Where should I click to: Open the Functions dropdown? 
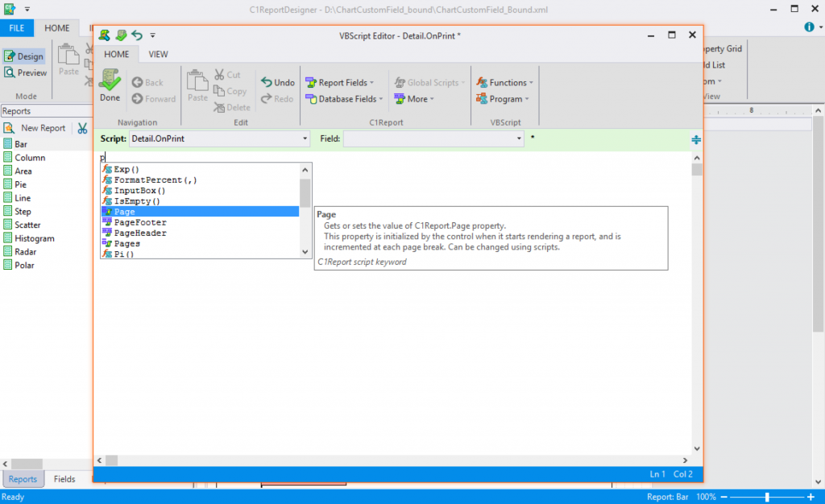pyautogui.click(x=504, y=82)
